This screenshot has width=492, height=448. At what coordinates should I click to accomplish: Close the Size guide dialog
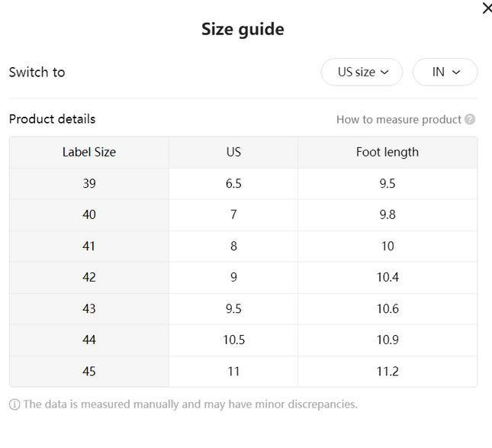[x=487, y=8]
